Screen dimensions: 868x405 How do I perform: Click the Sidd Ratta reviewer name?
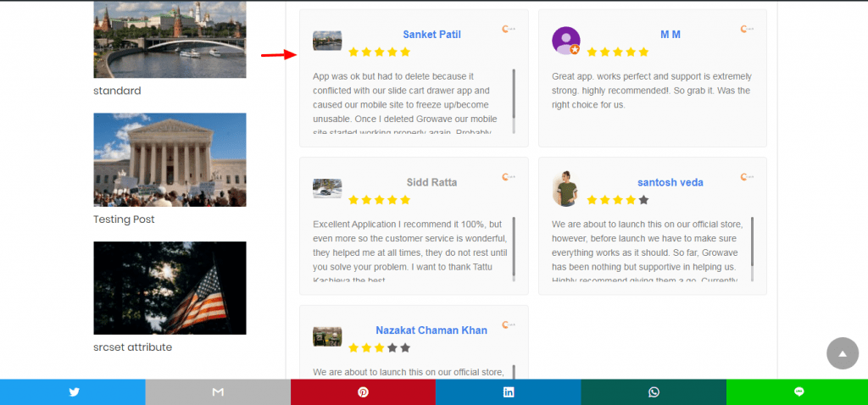tap(431, 182)
